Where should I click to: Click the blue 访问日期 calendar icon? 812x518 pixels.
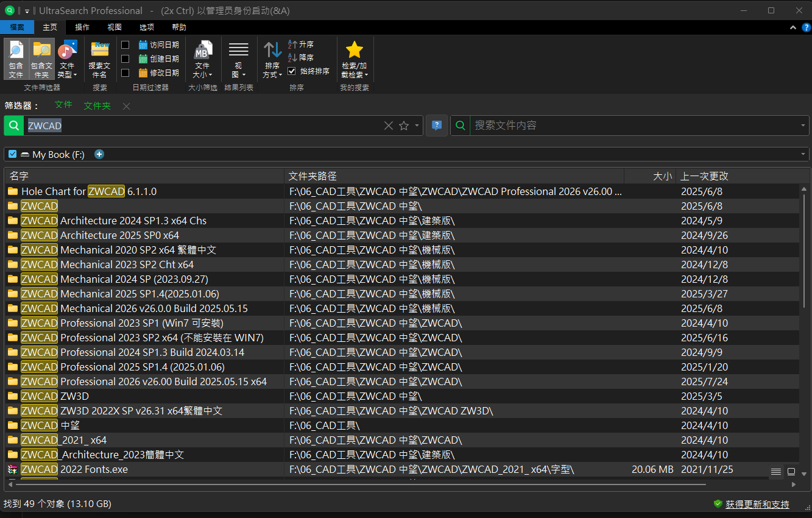[143, 44]
